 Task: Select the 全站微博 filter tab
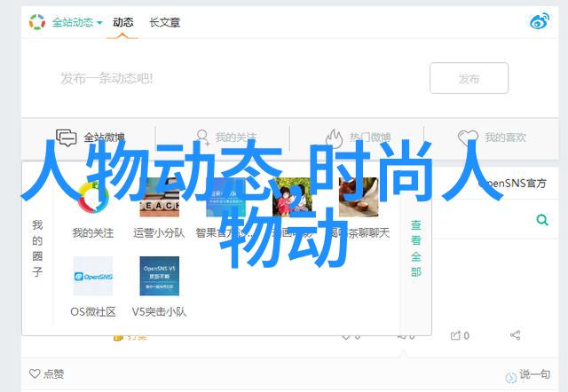tap(92, 137)
